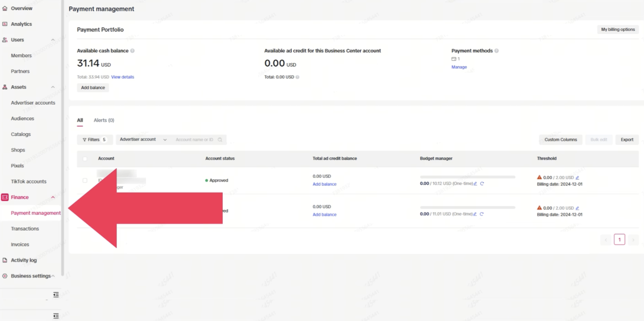The height and width of the screenshot is (321, 644).
Task: Collapse the Finance section chevron
Action: [53, 197]
